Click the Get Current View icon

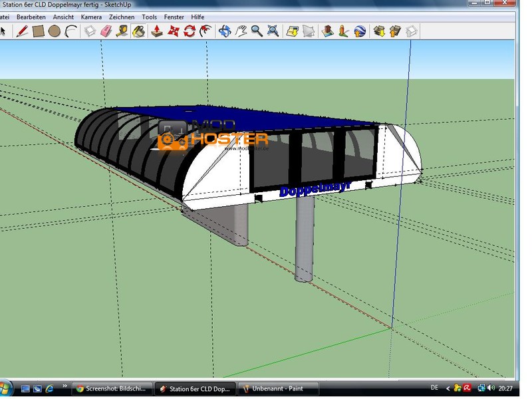tap(292, 31)
